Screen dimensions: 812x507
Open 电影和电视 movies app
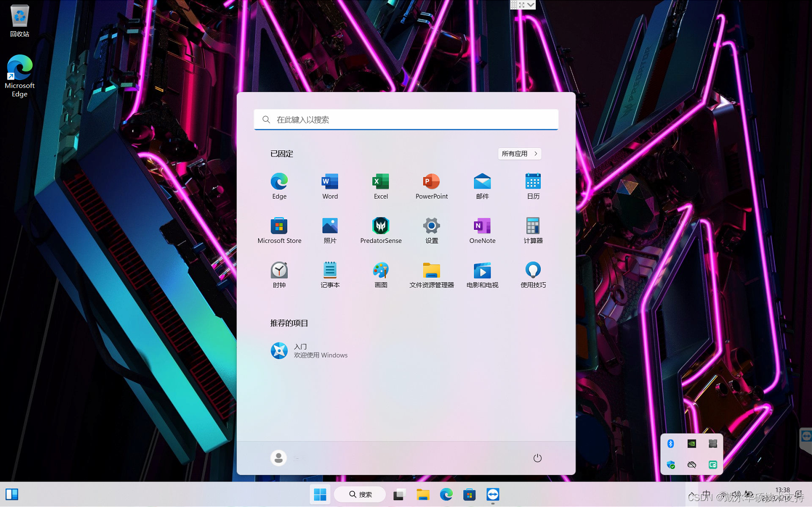482,275
